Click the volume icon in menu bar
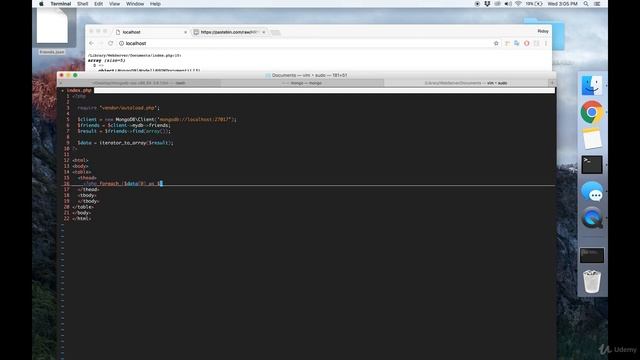The width and height of the screenshot is (640, 360). 508,4
